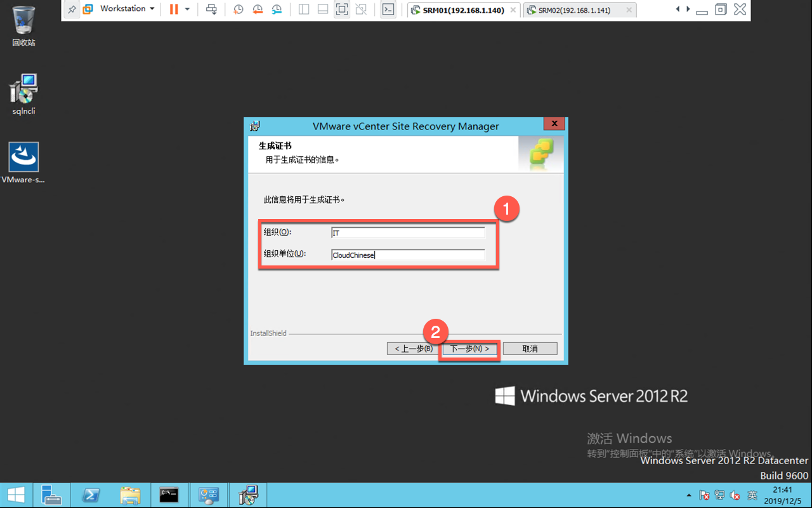This screenshot has width=812, height=508.
Task: Open the clock showing 21:41
Action: click(783, 495)
